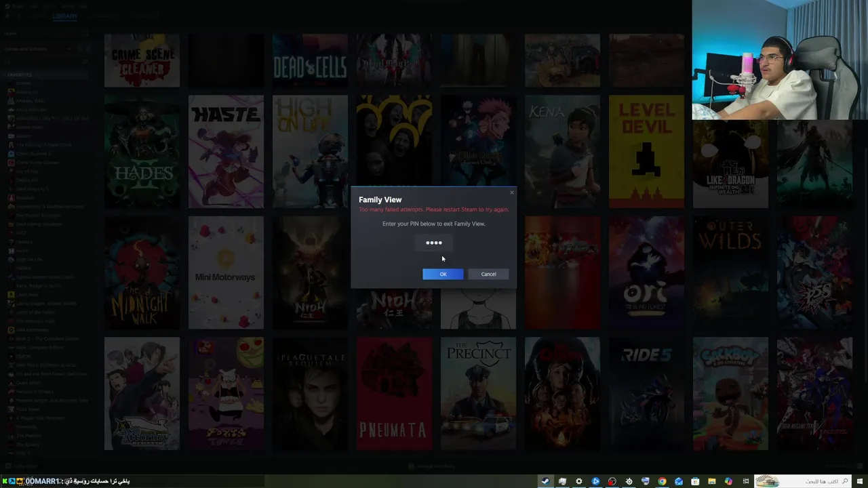868x488 pixels.
Task: Select The Midnight Walk game cover
Action: (142, 272)
